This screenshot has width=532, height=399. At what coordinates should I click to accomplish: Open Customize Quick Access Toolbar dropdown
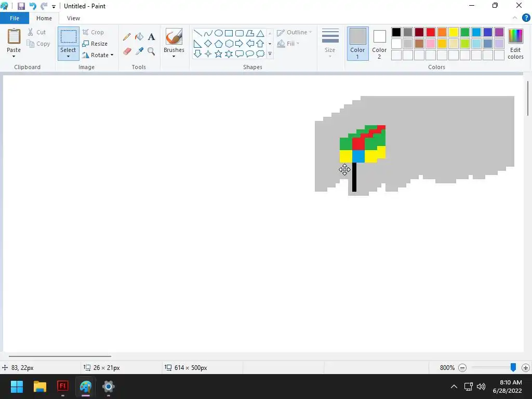tap(54, 6)
